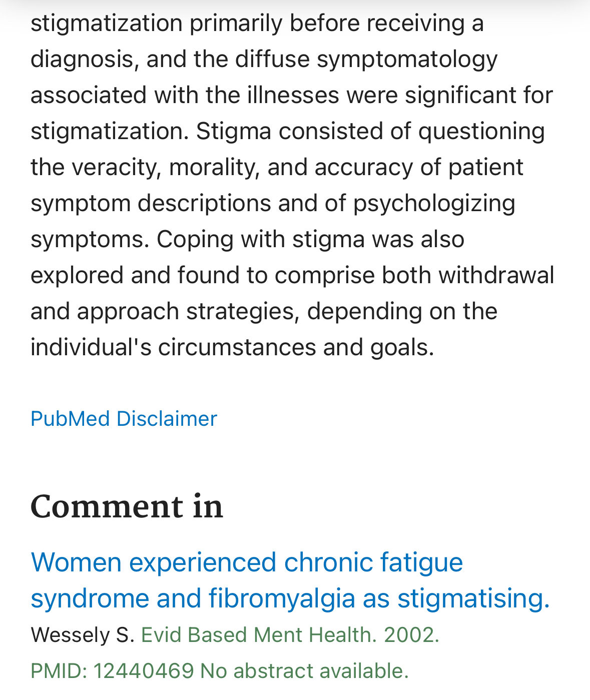Click the word "stigmatising." in the article title
590x700 pixels.
473,598
